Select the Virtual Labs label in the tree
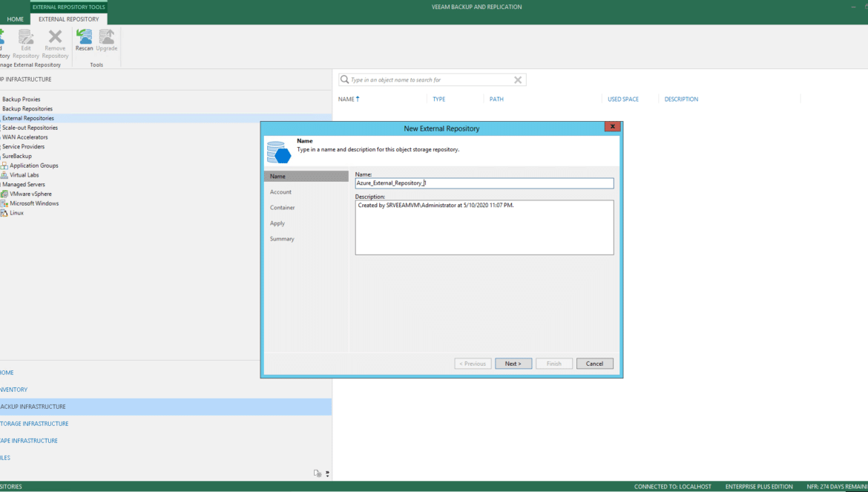The image size is (868, 492). pos(24,175)
